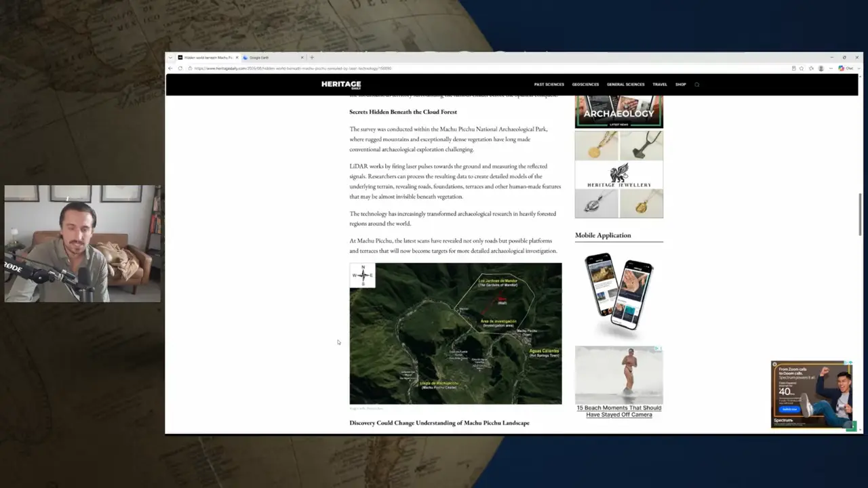Open the 15 Beach Moments ad link
The width and height of the screenshot is (868, 488).
[x=619, y=411]
